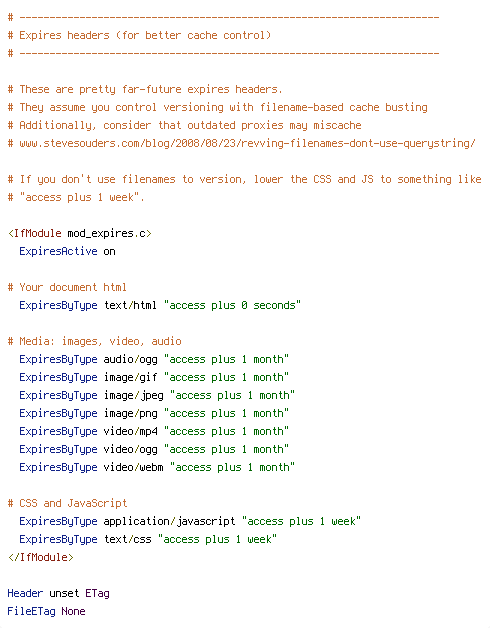The image size is (490, 628).
Task: Click the video/mp4 MIME type
Action: 131,432
